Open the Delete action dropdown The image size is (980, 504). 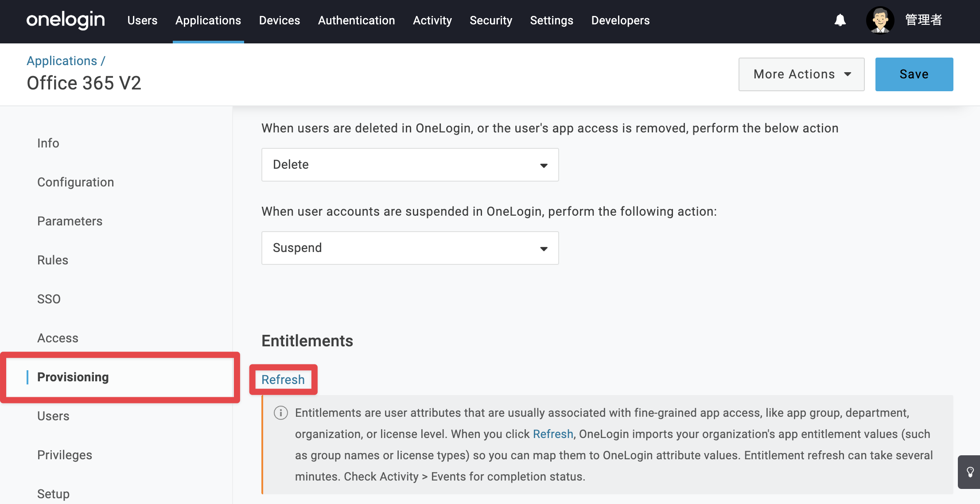[410, 165]
